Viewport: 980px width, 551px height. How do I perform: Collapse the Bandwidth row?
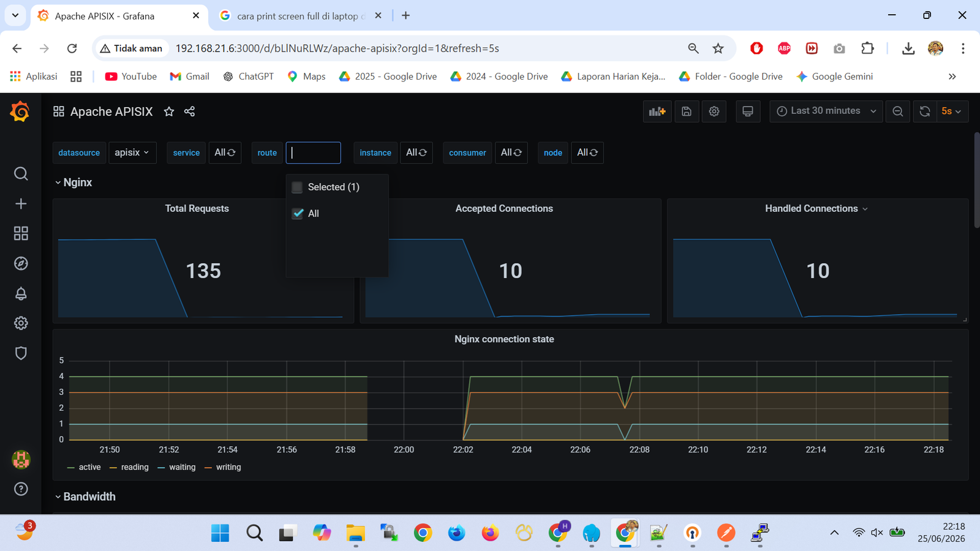pyautogui.click(x=85, y=497)
